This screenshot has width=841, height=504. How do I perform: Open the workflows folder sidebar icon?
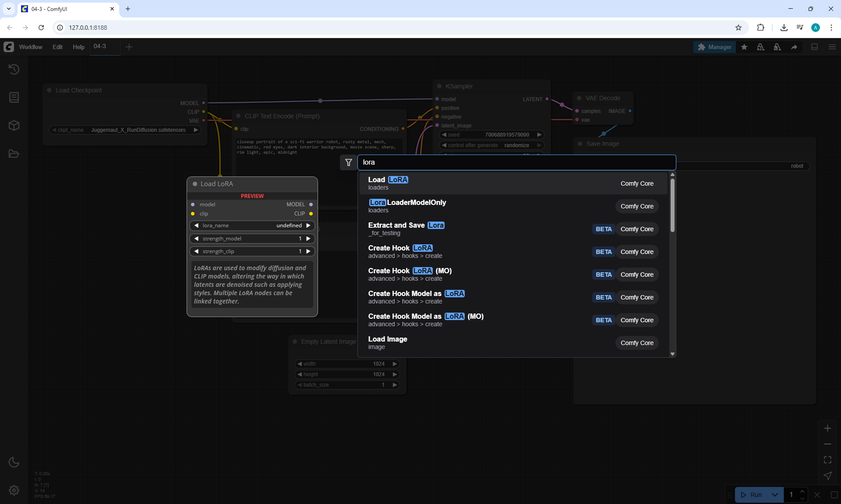pos(14,154)
